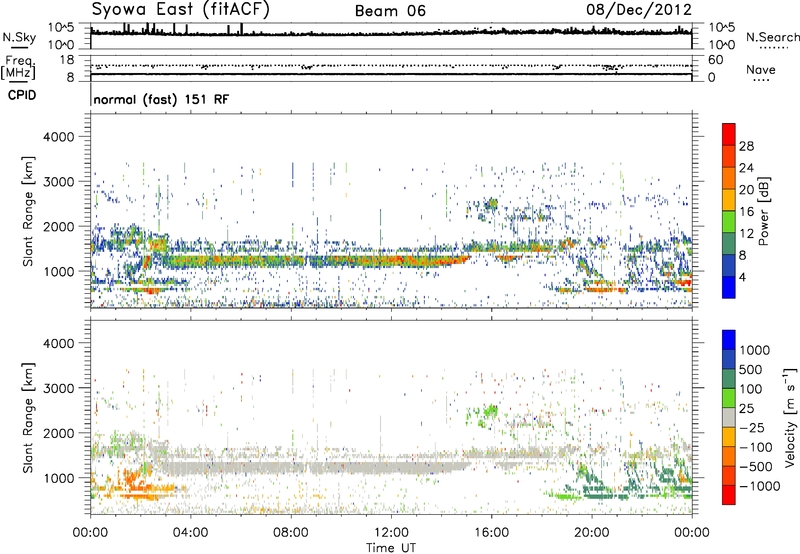Screen dimensions: 800x554
Task: Pick the red segment of velocity colorbar
Action: (729, 495)
